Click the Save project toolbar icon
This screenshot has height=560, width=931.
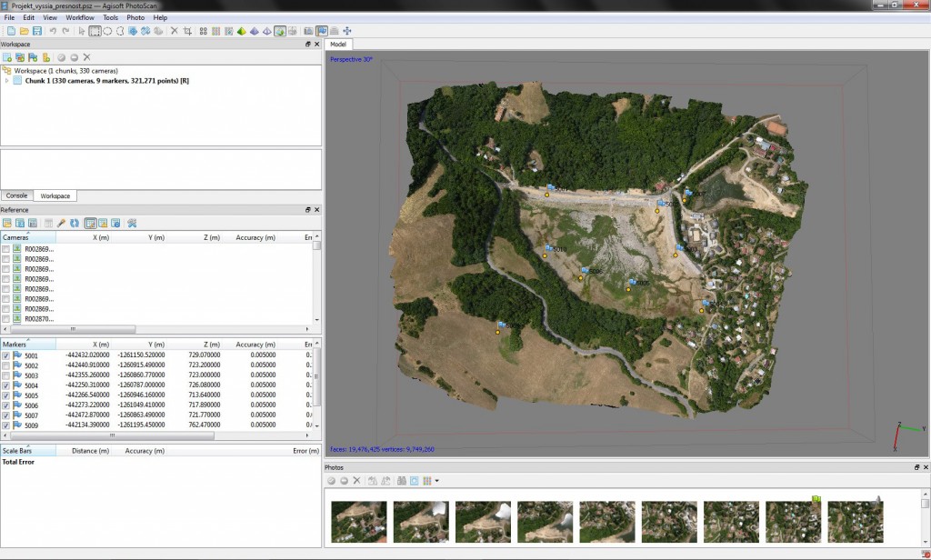35,31
